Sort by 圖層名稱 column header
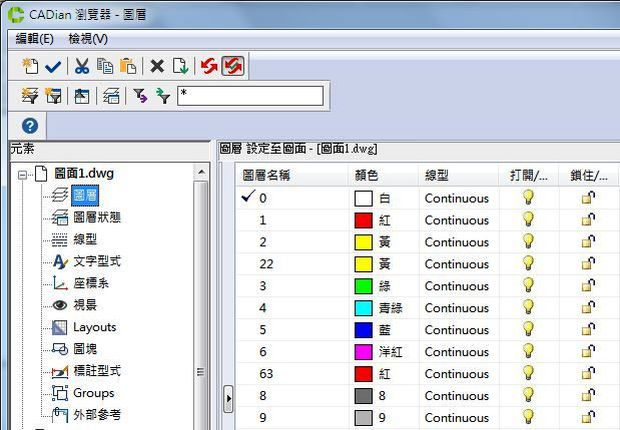This screenshot has width=620, height=430. point(292,175)
